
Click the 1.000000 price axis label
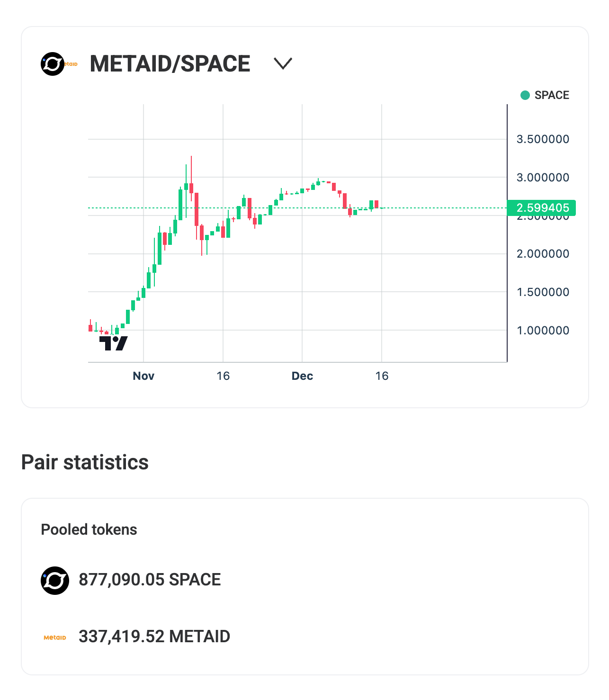click(x=543, y=331)
